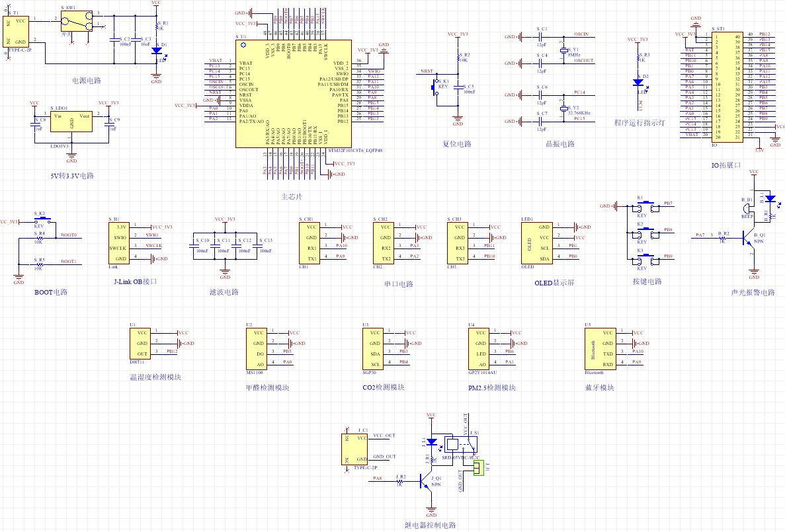
Task: Select the S_C10 100nF filter capacitor
Action: pyautogui.click(x=193, y=246)
